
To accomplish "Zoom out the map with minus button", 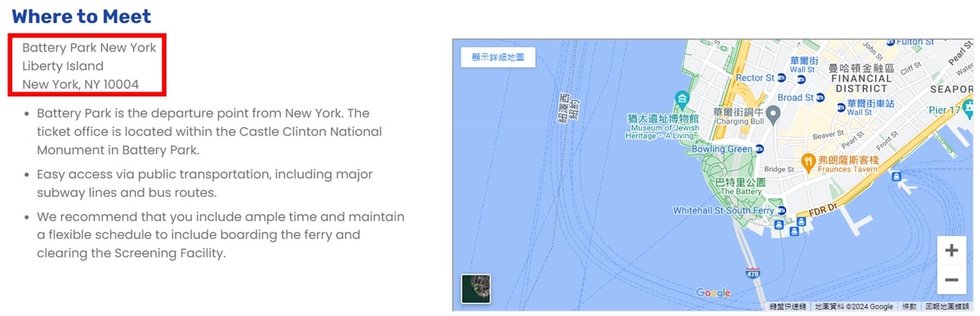I will (x=951, y=279).
